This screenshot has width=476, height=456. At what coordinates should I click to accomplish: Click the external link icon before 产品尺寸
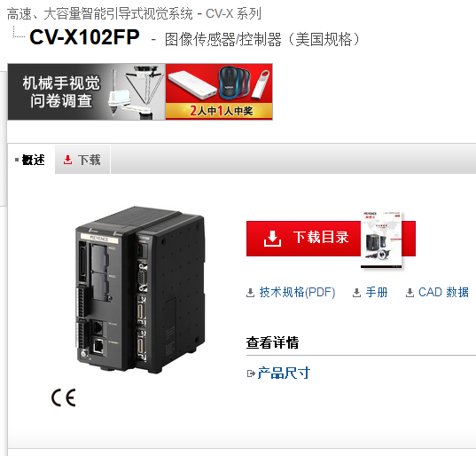coord(251,373)
